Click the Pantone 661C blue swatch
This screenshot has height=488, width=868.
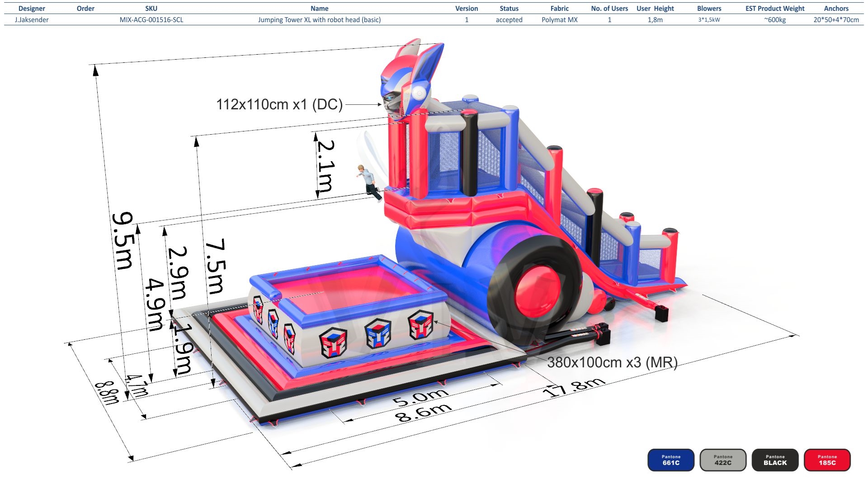(671, 460)
